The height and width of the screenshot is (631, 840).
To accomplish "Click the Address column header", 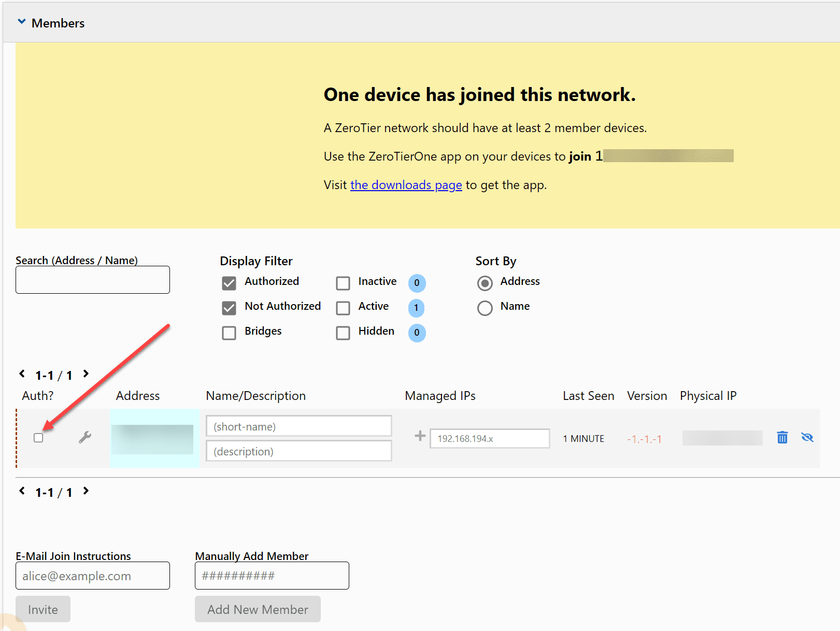I will [x=138, y=396].
